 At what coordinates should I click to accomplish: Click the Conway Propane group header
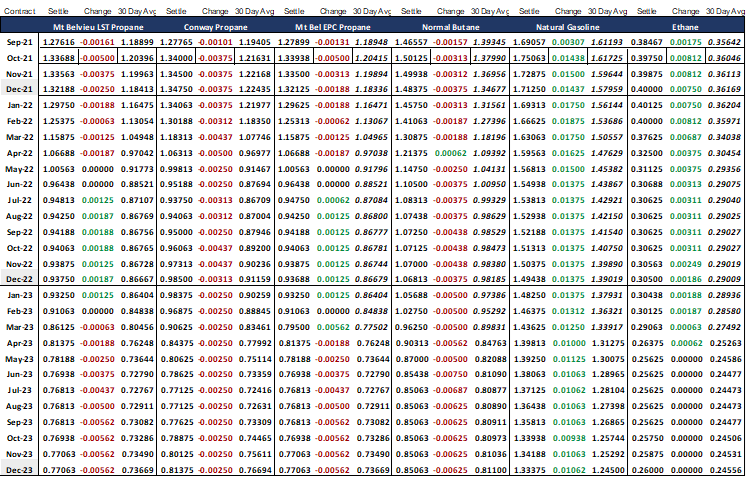(x=216, y=27)
